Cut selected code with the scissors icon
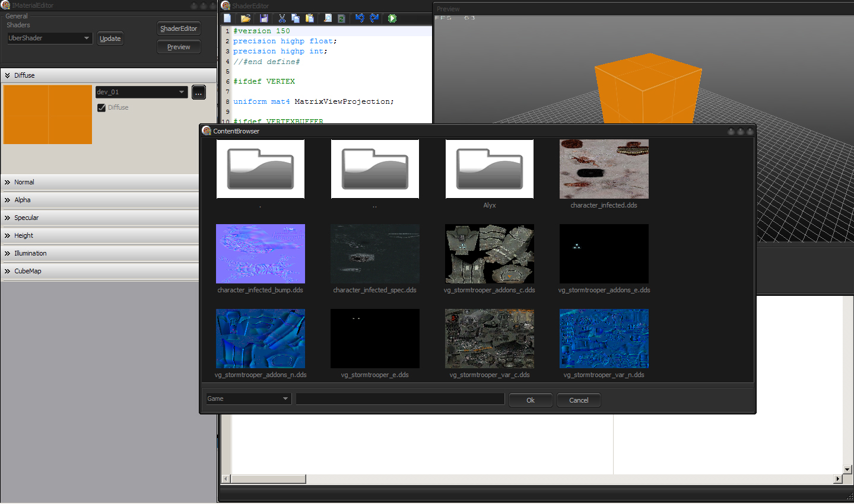The image size is (854, 504). tap(282, 18)
